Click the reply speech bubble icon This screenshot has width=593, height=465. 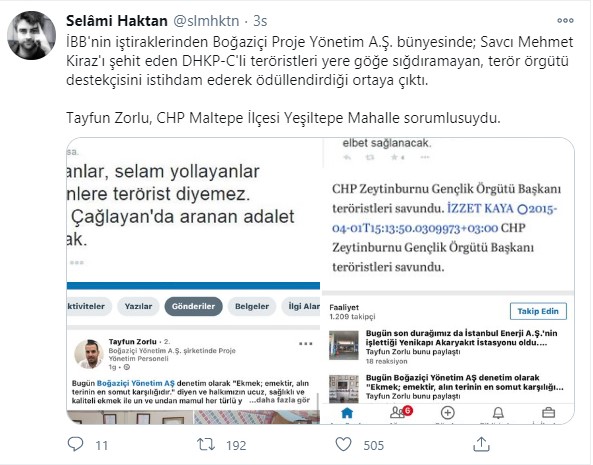click(75, 444)
